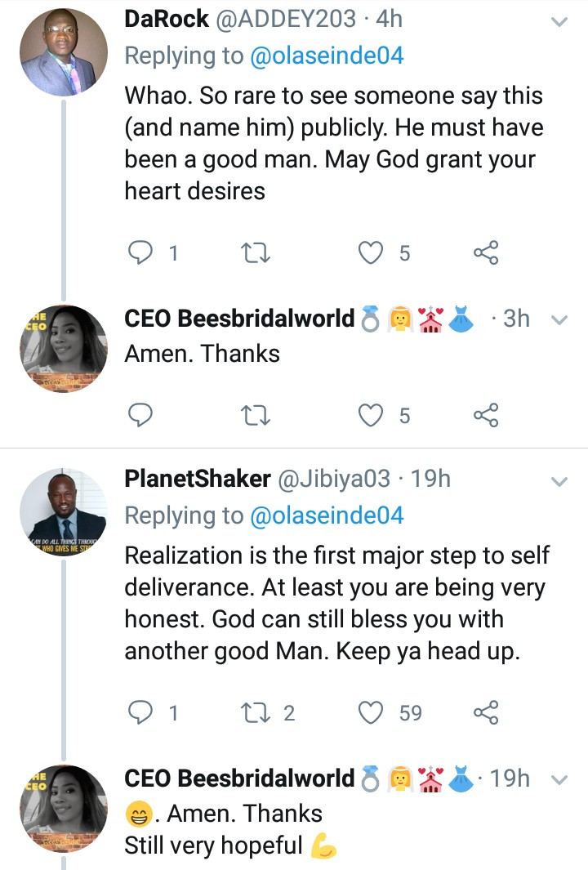The height and width of the screenshot is (870, 588).
Task: Reply to DaRock's tweet
Action: tap(142, 253)
